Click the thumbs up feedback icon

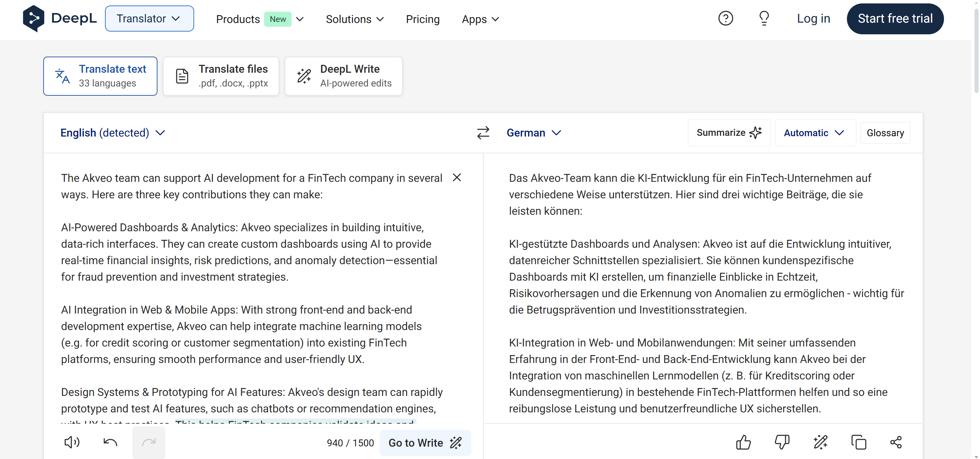(743, 442)
